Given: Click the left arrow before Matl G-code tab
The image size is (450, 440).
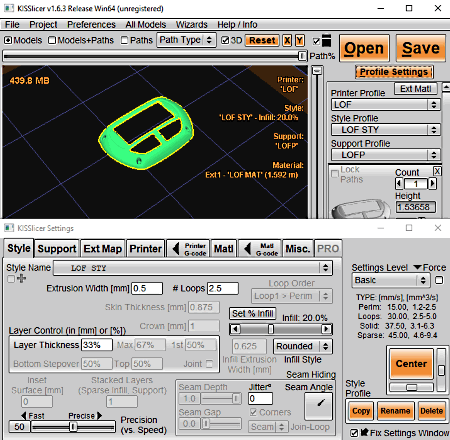Looking at the screenshot, I should pos(247,249).
